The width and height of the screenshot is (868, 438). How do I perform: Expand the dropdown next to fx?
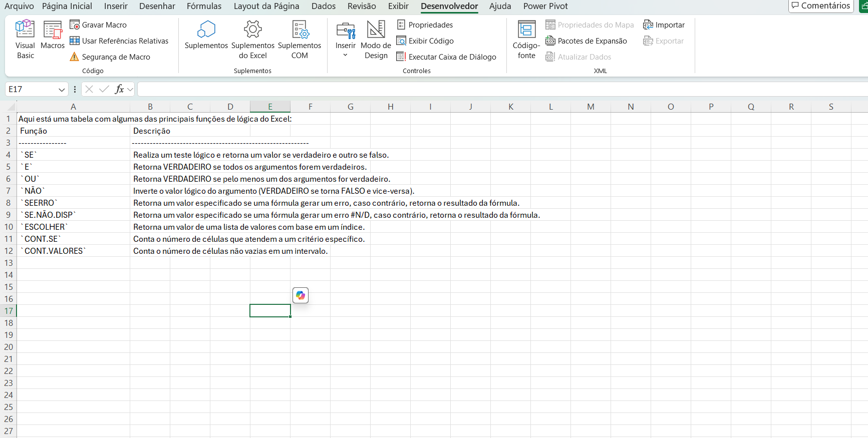[130, 90]
